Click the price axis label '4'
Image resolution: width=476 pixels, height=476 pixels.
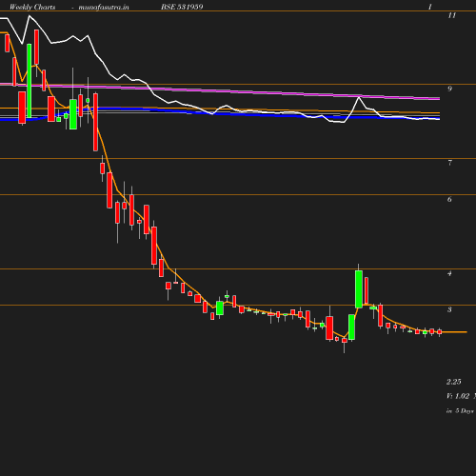point(449,273)
